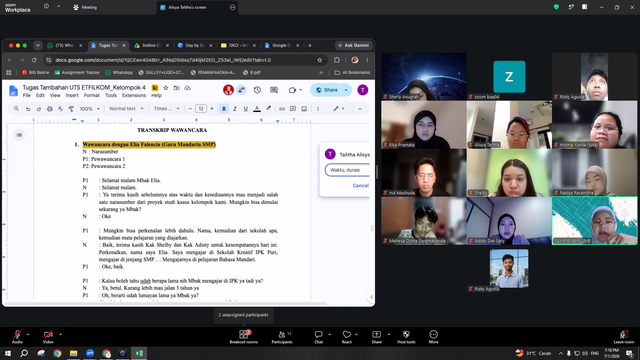Click Ask Gemini button in Chrome

tap(353, 45)
